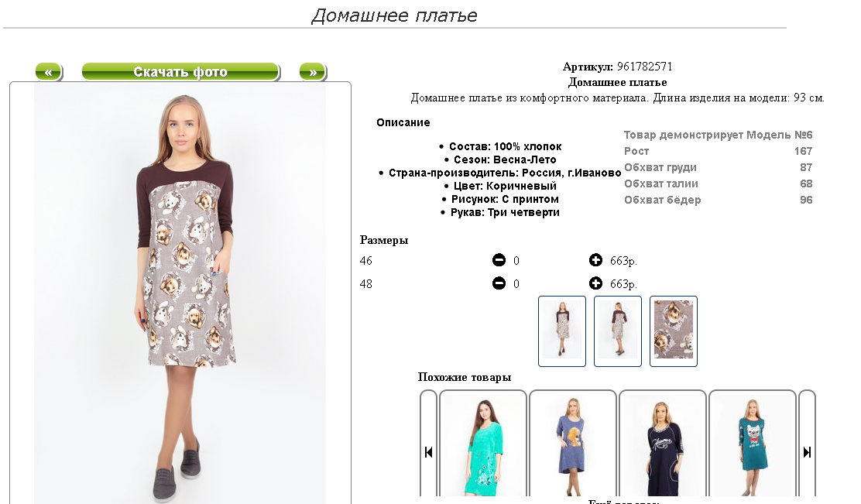Open the front-view dress thumbnail
The height and width of the screenshot is (504, 861).
(561, 331)
